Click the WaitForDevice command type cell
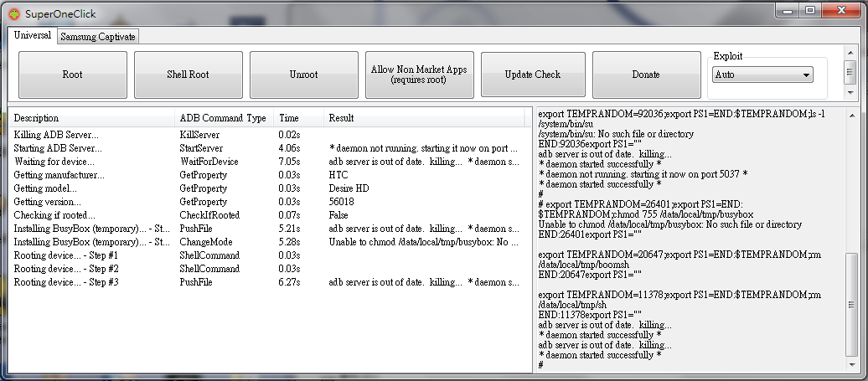This screenshot has width=868, height=381. point(209,162)
